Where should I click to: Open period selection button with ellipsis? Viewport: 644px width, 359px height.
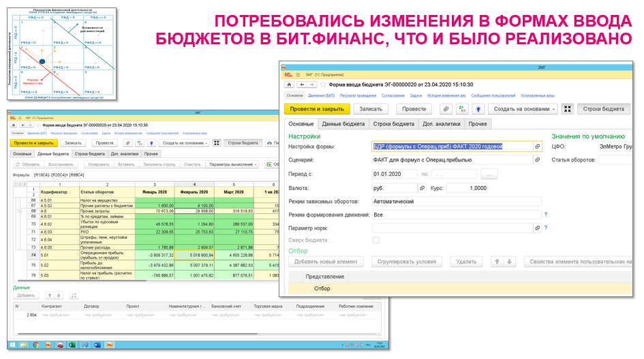point(489,174)
